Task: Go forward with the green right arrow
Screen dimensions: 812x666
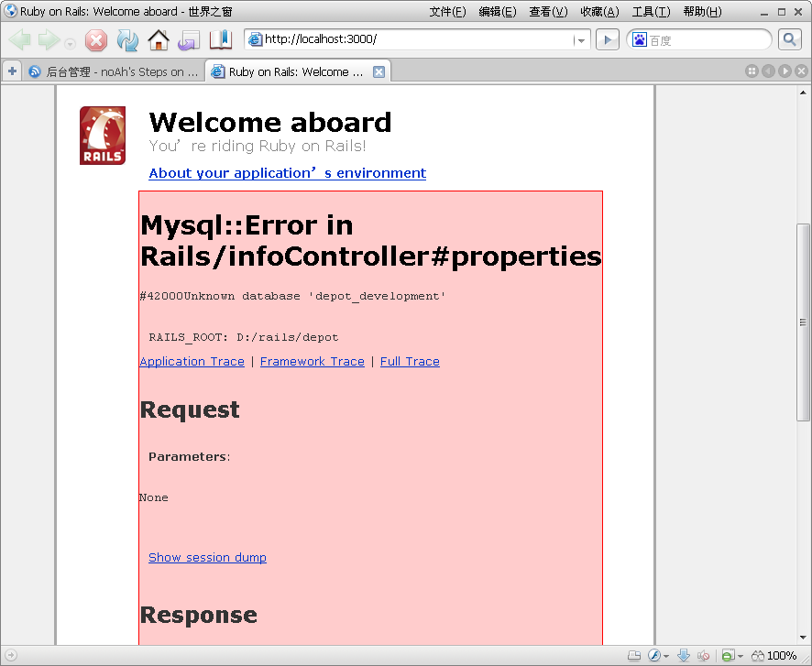Action: click(49, 39)
